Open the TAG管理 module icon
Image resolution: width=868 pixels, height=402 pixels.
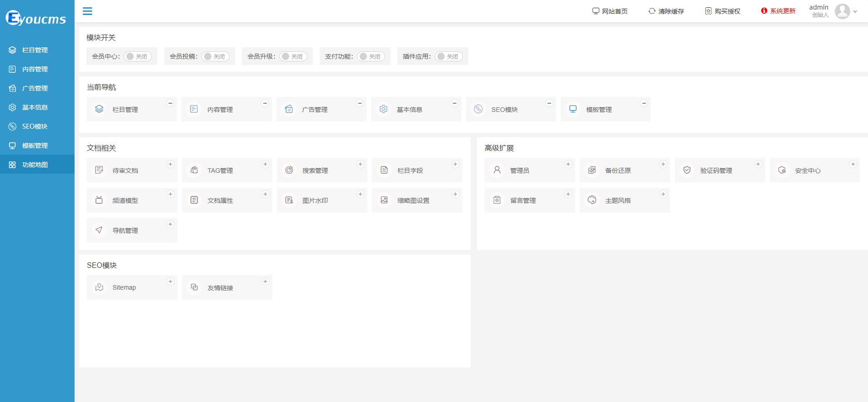(194, 170)
